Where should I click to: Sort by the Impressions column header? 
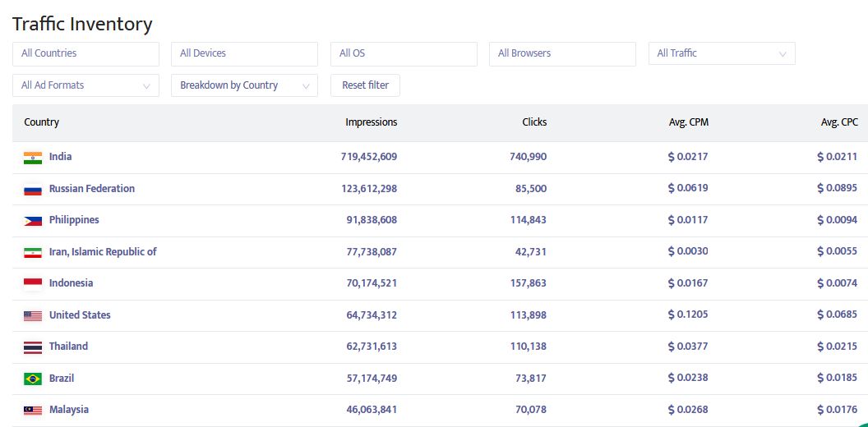point(371,122)
